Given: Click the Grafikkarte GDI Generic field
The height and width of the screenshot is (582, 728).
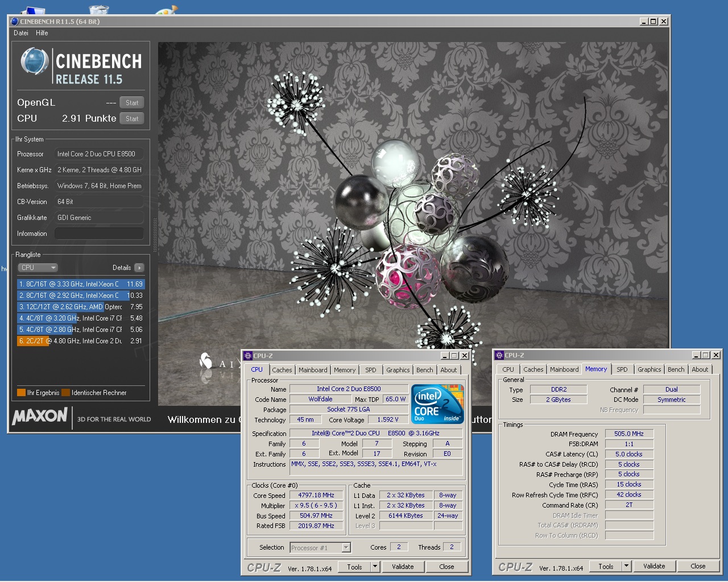Looking at the screenshot, I should (99, 218).
